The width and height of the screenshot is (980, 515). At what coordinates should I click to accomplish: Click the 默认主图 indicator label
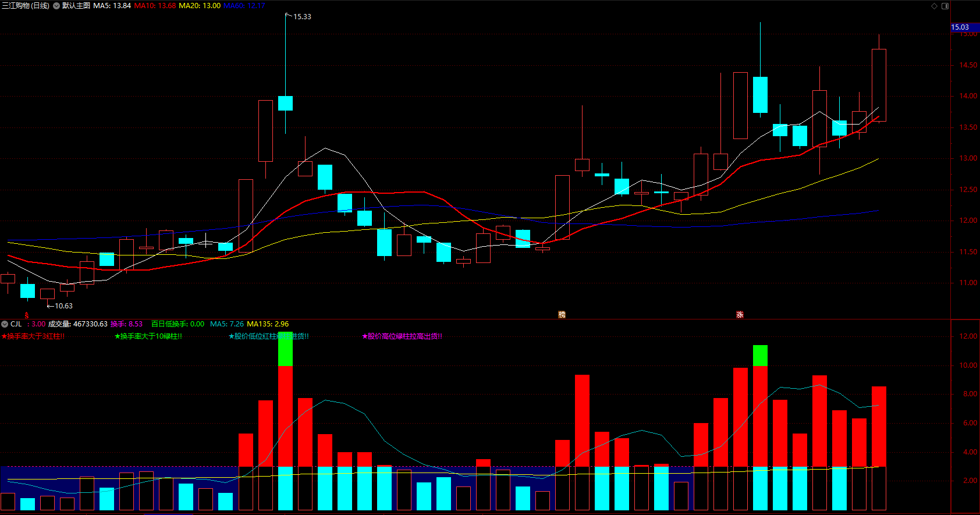[x=76, y=5]
